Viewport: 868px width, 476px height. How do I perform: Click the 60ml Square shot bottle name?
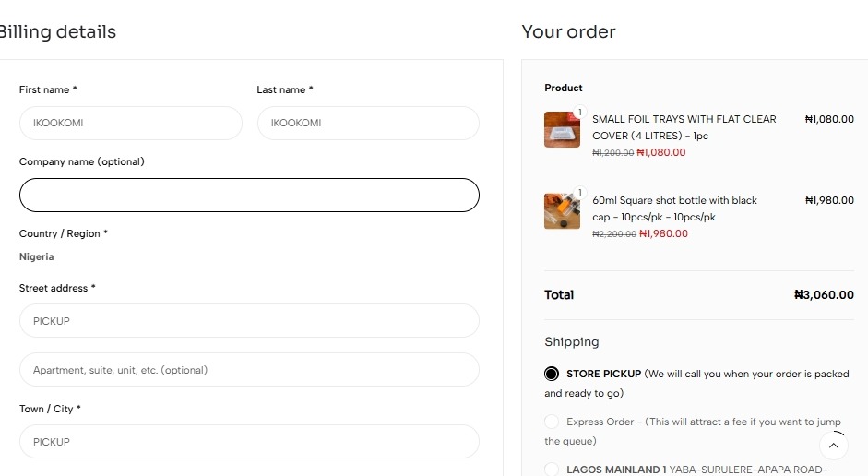point(674,208)
